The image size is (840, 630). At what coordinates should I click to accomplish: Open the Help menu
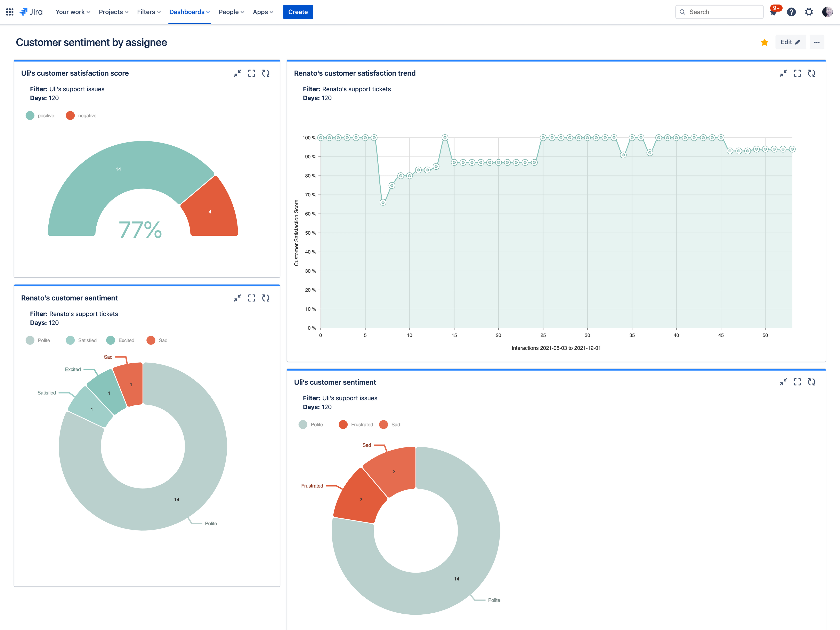[x=791, y=12]
